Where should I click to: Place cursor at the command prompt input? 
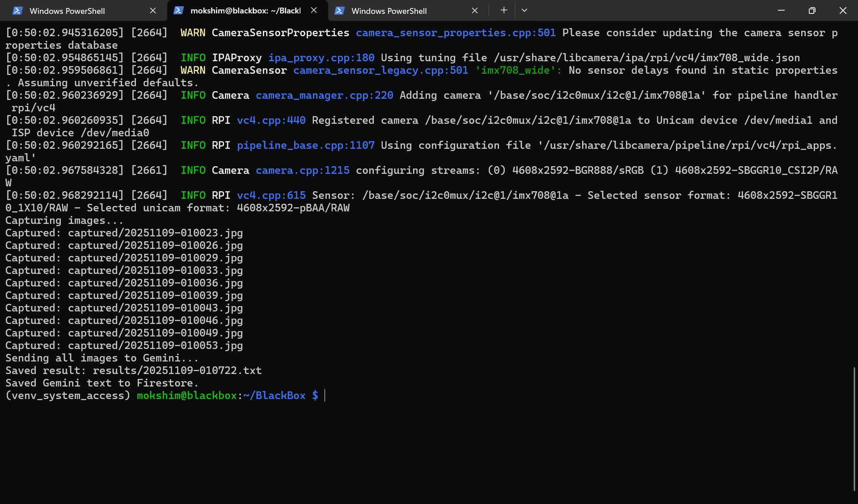(325, 395)
